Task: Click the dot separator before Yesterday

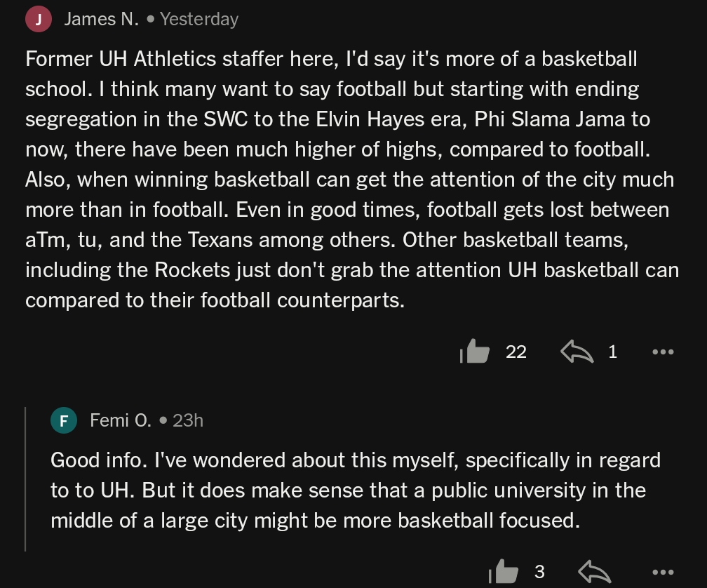Action: pos(150,20)
